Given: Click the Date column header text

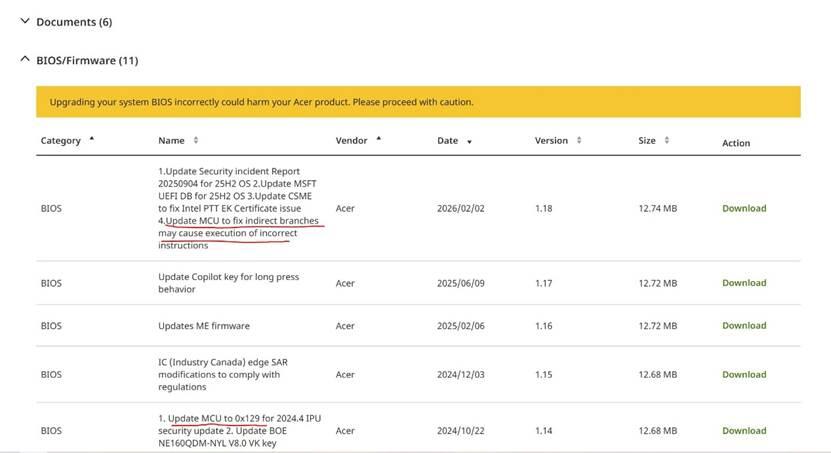Looking at the screenshot, I should coord(447,140).
